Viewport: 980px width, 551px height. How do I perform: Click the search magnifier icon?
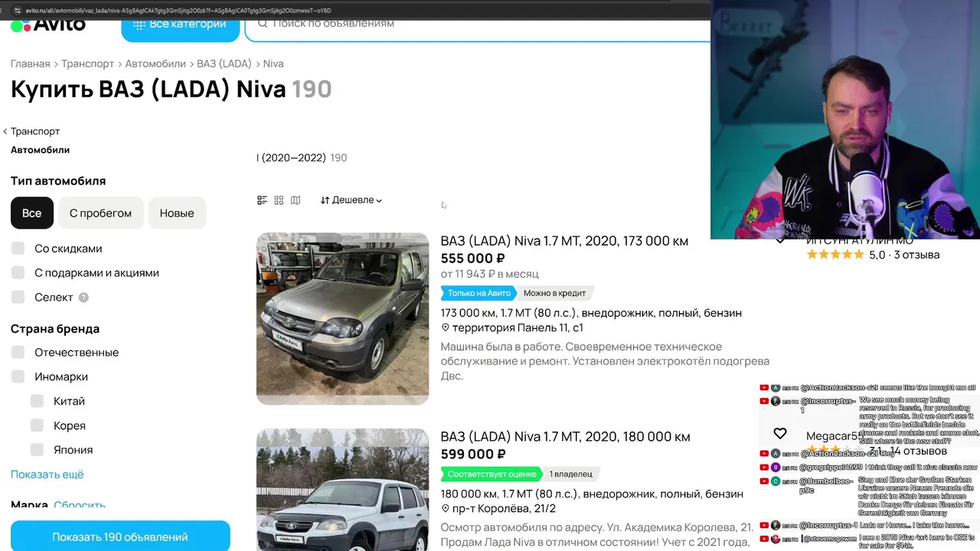[x=263, y=24]
